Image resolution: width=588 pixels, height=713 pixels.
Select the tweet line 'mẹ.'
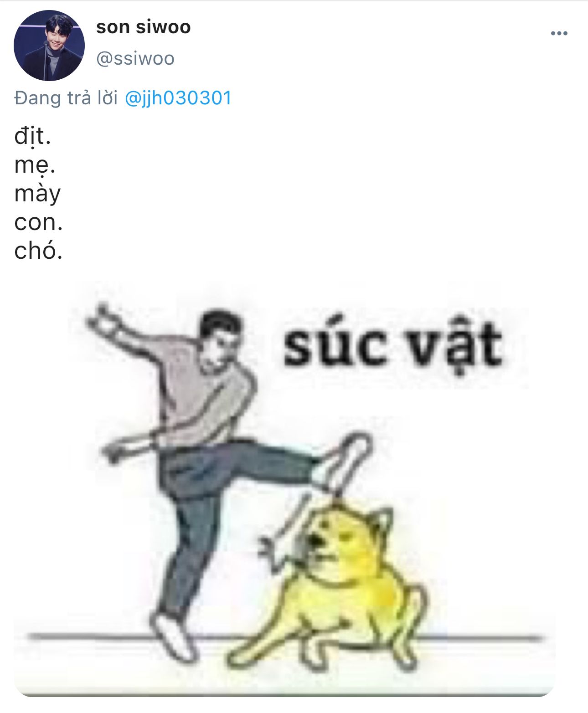(x=35, y=165)
